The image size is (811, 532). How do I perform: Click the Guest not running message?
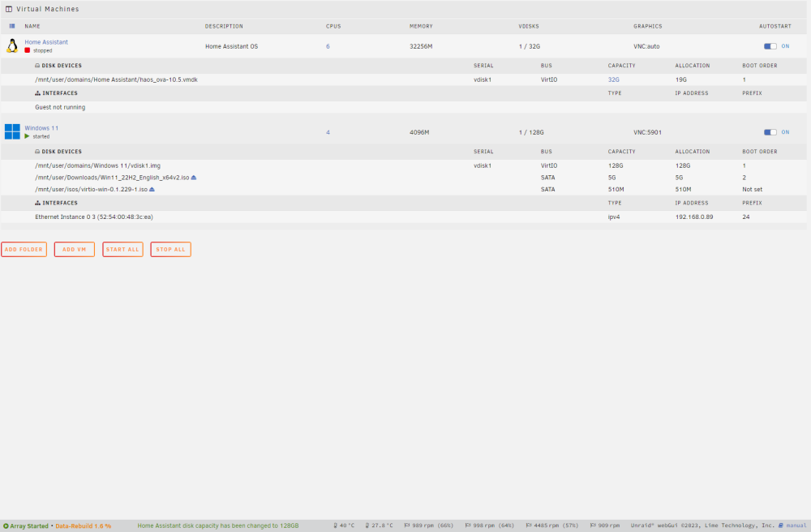(x=60, y=107)
